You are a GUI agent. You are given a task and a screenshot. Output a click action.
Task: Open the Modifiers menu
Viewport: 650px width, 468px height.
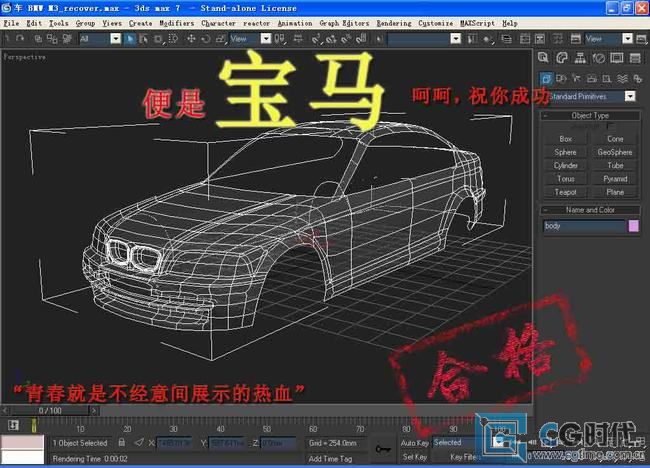[x=177, y=23]
